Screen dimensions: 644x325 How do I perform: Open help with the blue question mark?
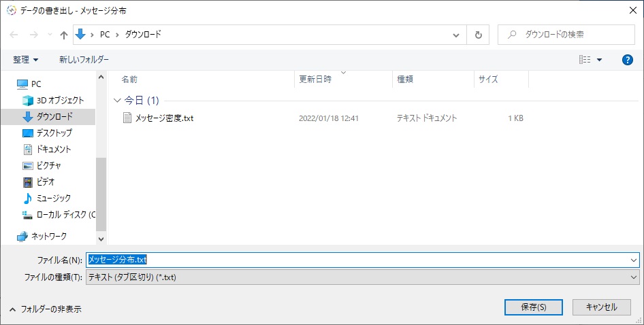tap(627, 60)
